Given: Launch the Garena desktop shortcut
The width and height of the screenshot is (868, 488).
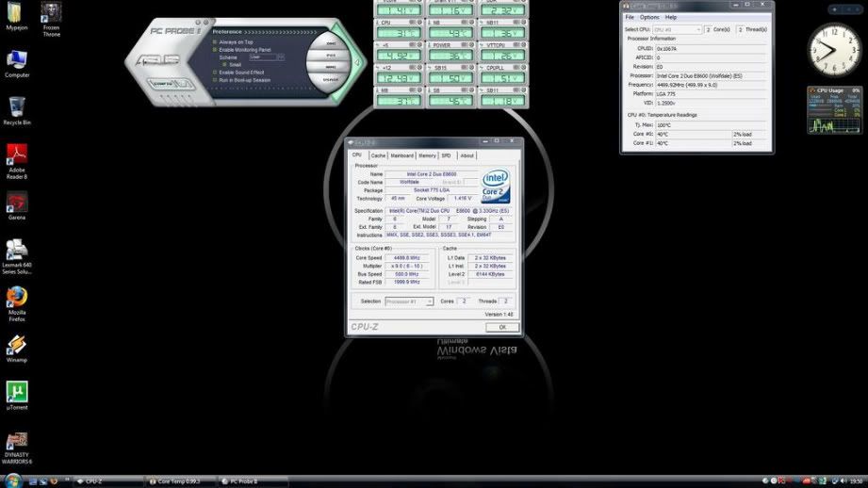Looking at the screenshot, I should (x=17, y=205).
